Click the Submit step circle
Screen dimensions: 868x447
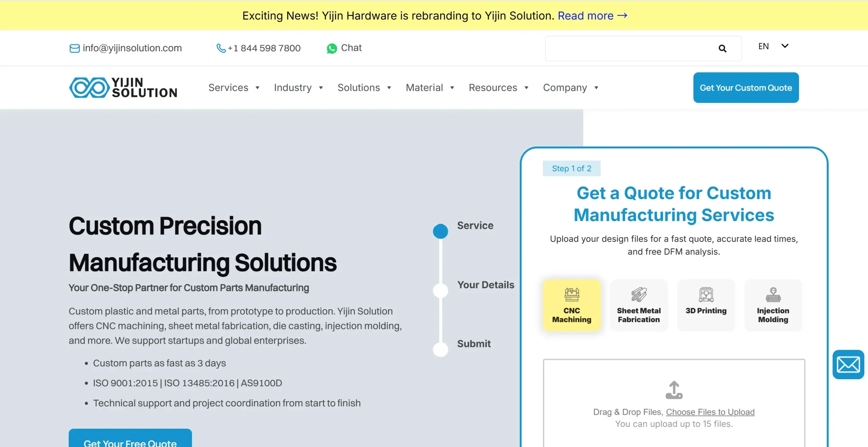440,349
